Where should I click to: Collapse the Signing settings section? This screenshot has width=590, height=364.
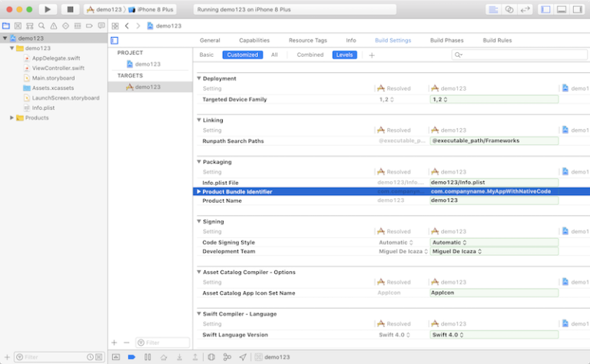tap(199, 221)
